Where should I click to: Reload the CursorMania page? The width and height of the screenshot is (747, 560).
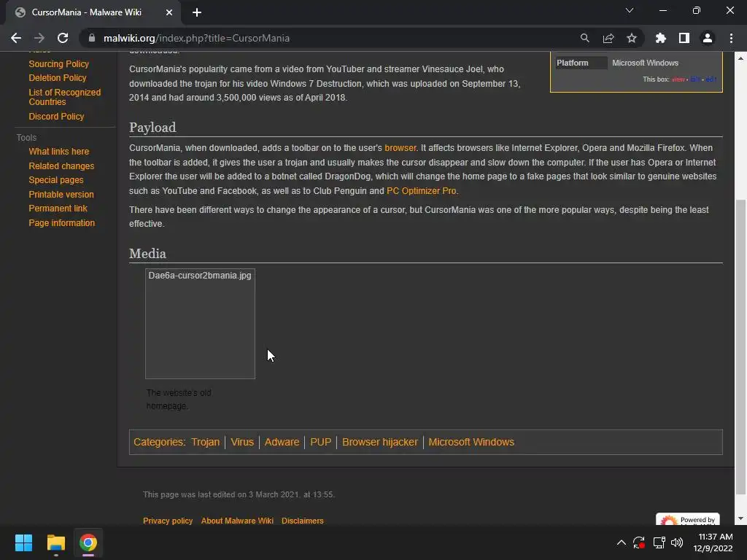[x=63, y=38]
